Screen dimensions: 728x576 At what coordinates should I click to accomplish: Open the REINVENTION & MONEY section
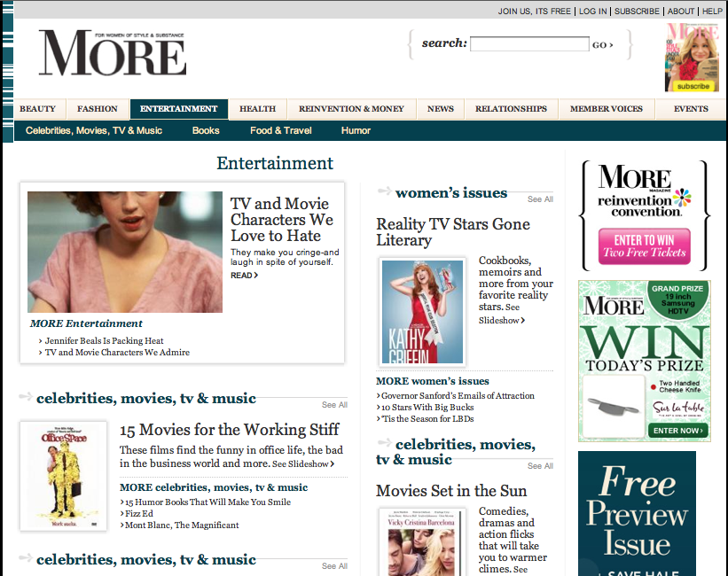click(x=351, y=108)
